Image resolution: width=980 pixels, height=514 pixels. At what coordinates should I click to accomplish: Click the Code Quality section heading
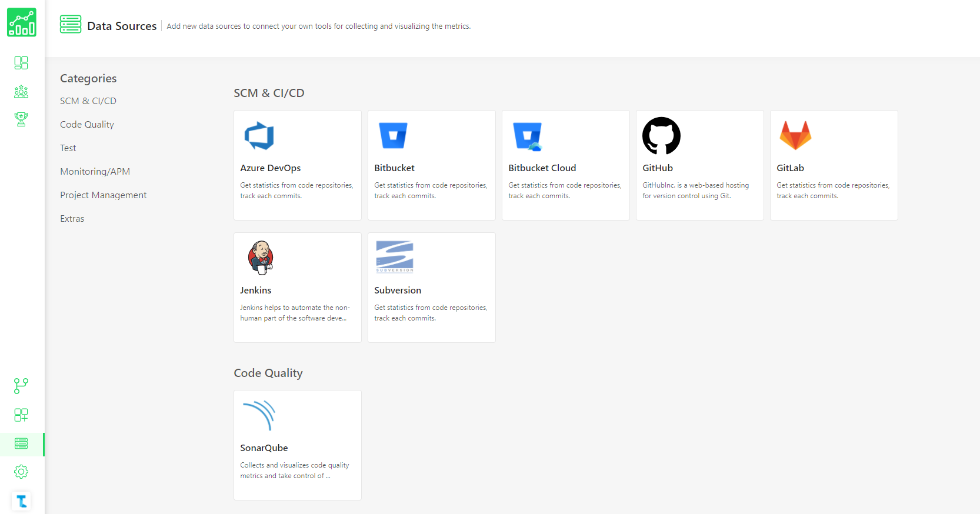[268, 373]
